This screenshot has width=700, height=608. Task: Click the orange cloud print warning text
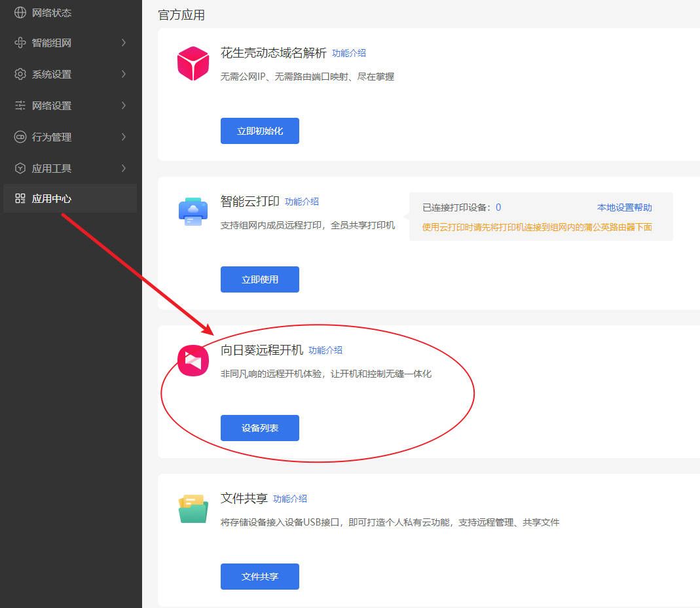click(x=537, y=227)
